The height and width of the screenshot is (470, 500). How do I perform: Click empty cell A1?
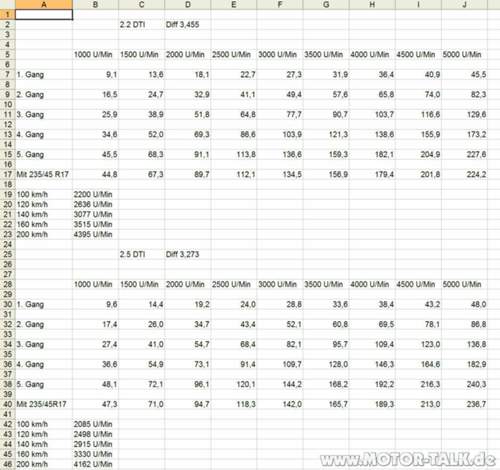[44, 15]
